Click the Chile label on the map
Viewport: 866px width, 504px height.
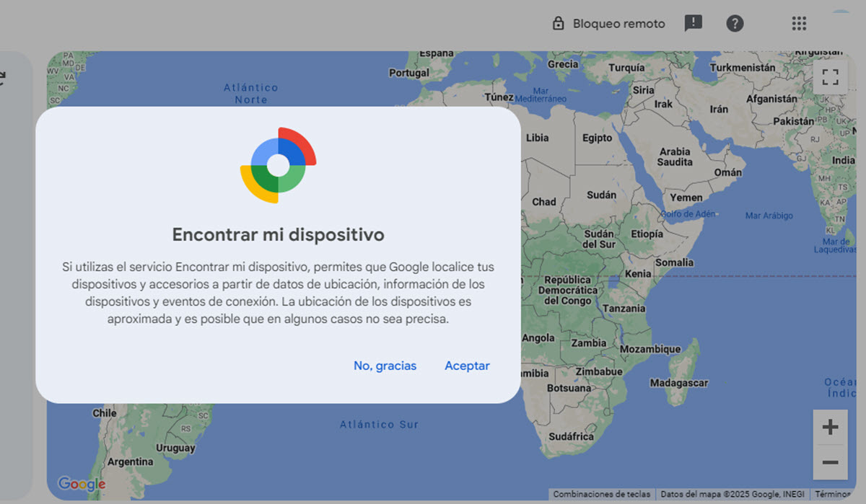click(x=105, y=413)
